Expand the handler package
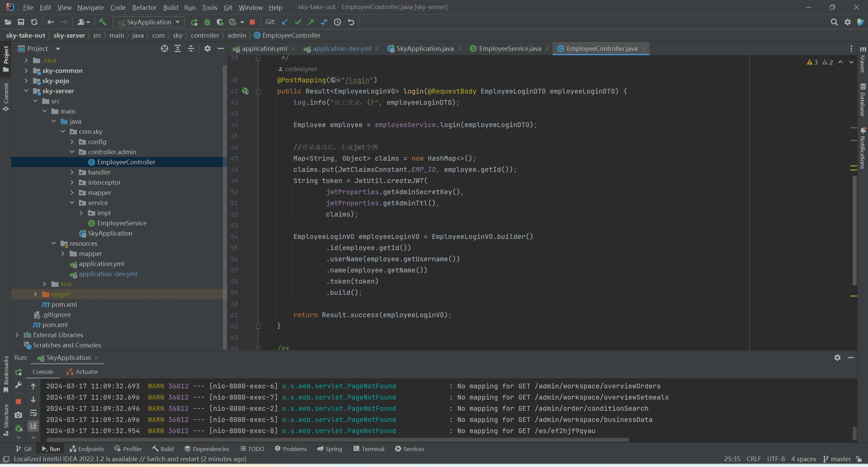Screen dimensions: 868x467 click(x=72, y=172)
